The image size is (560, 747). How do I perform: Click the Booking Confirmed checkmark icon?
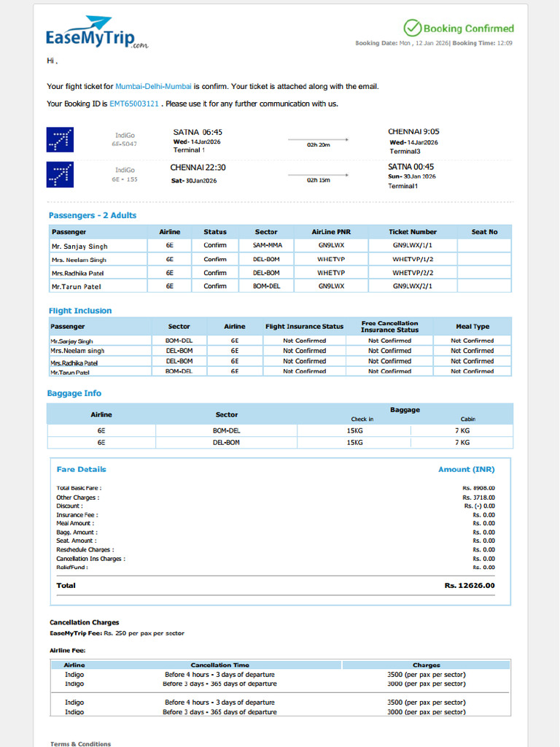(413, 28)
